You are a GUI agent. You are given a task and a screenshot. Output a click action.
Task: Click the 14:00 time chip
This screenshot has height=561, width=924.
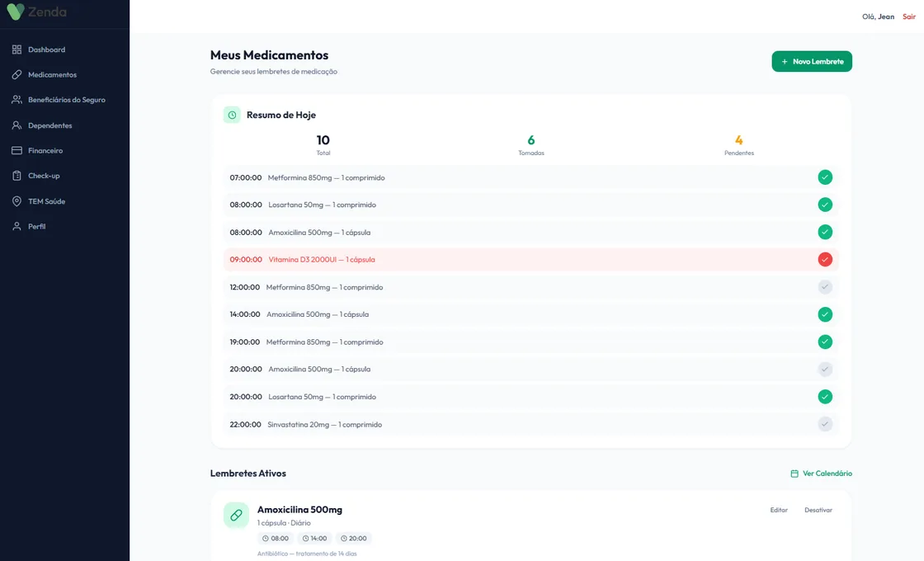(314, 539)
